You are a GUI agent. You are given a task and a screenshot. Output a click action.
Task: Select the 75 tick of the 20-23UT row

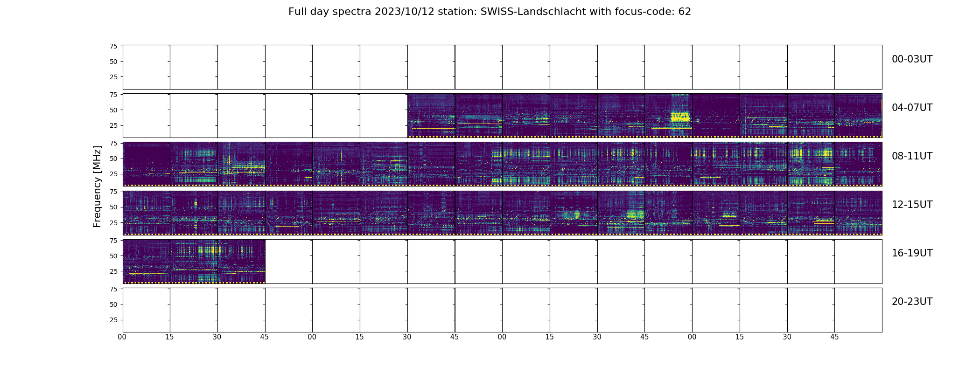click(x=113, y=289)
